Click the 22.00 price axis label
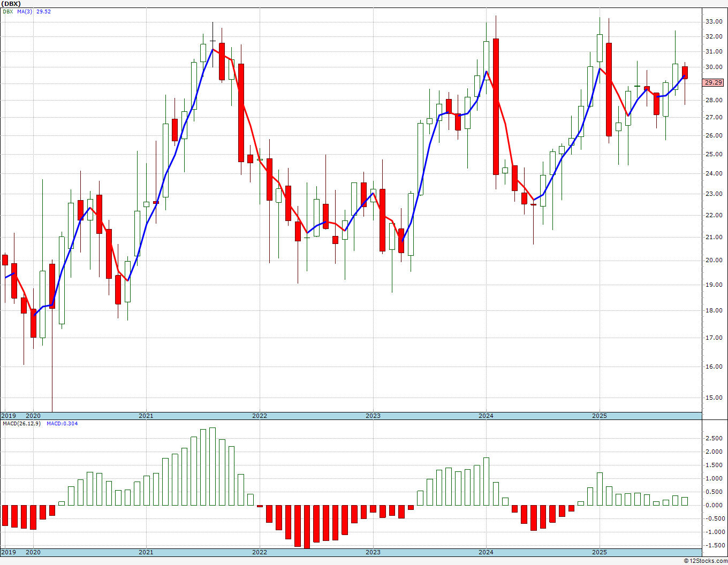Viewport: 728px width, 565px height. (x=714, y=216)
